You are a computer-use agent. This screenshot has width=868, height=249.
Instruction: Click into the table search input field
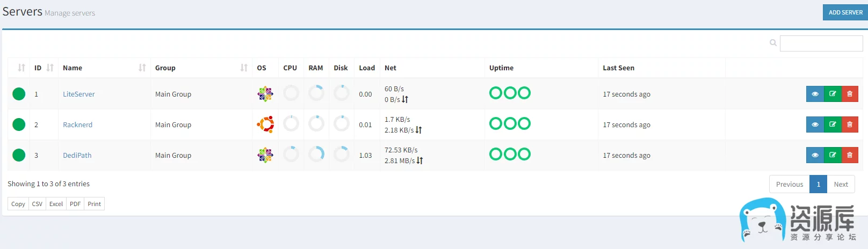point(821,43)
